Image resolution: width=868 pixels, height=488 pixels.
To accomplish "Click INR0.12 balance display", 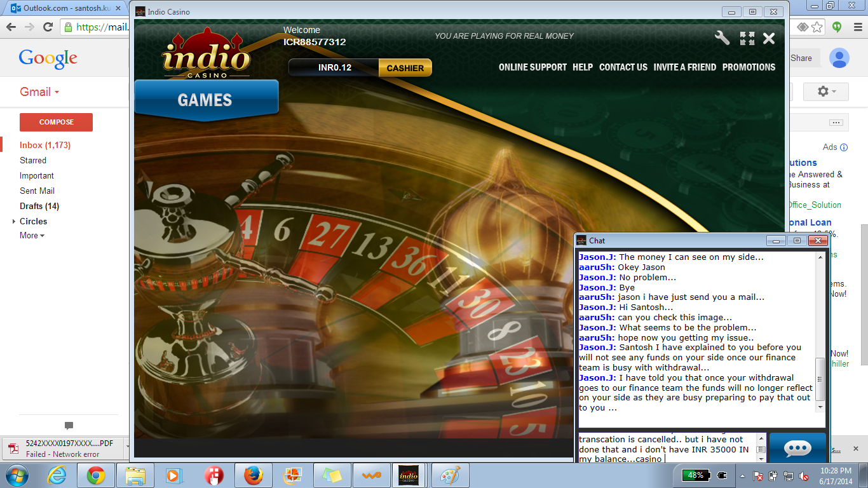I will 334,68.
